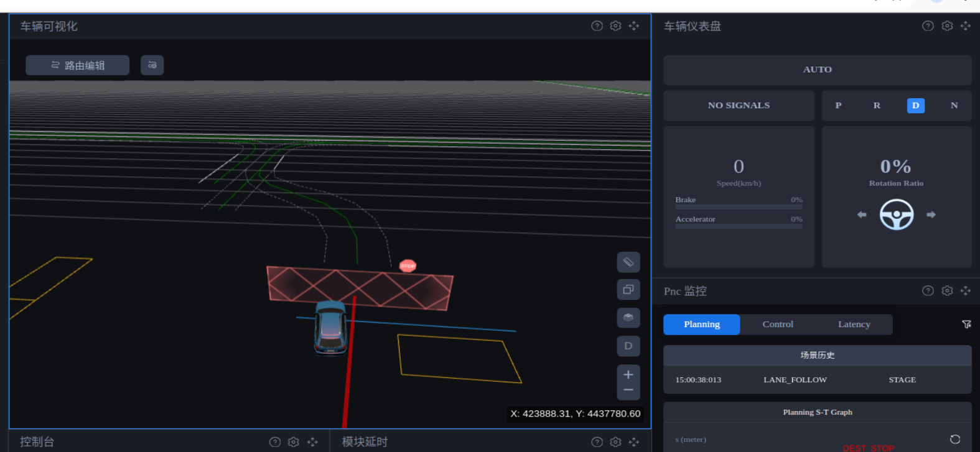The width and height of the screenshot is (980, 452).
Task: Open settings gear of 车辆可视化 panel
Action: [x=615, y=26]
